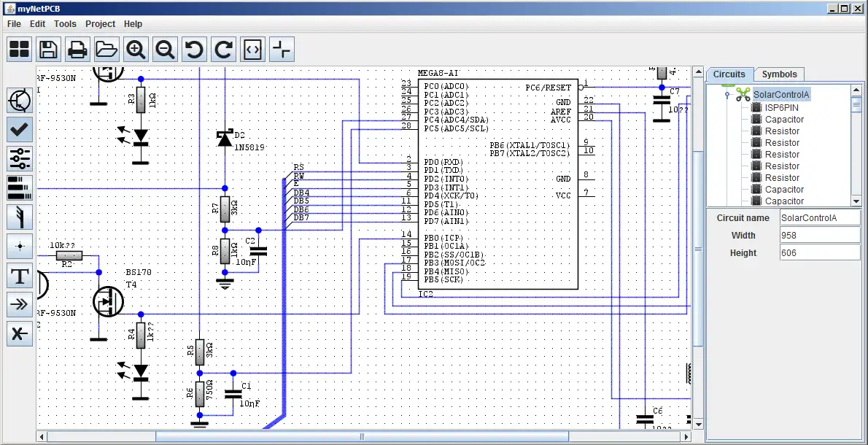The height and width of the screenshot is (445, 868).
Task: Click the RS bus label
Action: (x=299, y=166)
